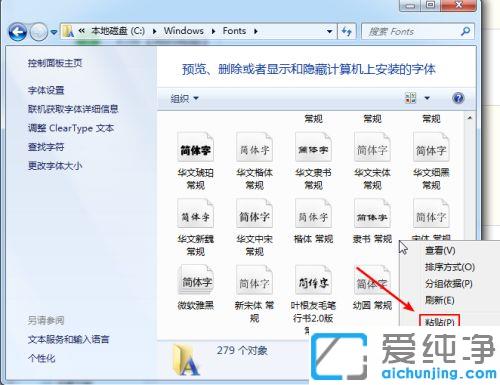
Task: Click the 微软雅黑 label text
Action: pyautogui.click(x=195, y=305)
